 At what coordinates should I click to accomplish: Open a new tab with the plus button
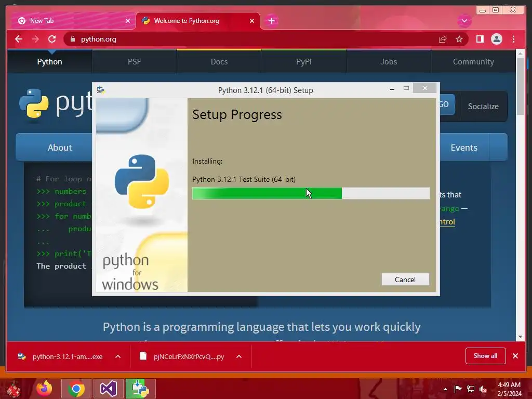click(x=271, y=21)
